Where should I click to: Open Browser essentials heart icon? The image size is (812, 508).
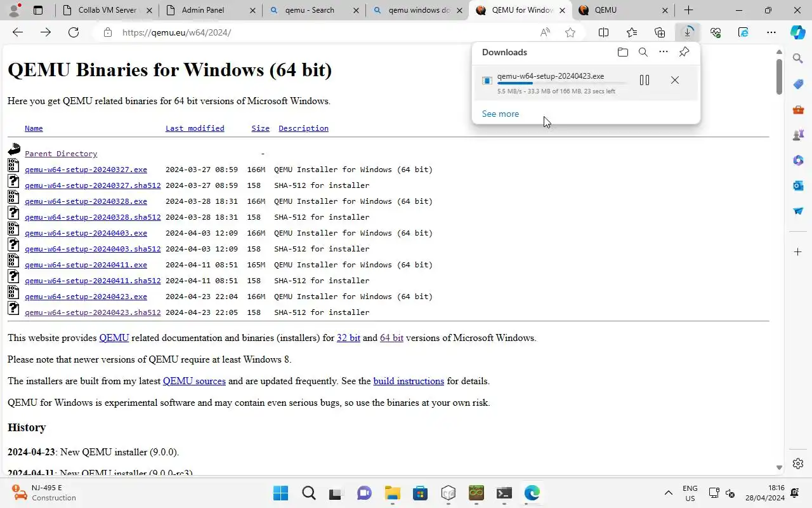tap(716, 32)
